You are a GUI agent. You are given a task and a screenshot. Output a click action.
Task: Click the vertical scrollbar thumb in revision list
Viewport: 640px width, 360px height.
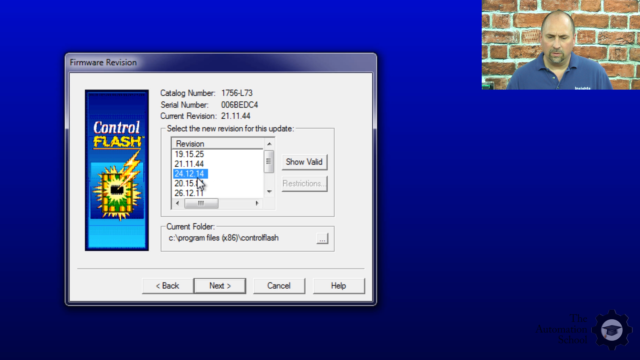[x=269, y=161]
